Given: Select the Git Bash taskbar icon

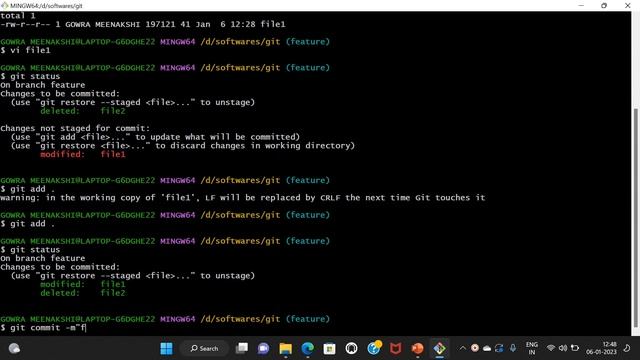Looking at the screenshot, I should click(x=440, y=349).
